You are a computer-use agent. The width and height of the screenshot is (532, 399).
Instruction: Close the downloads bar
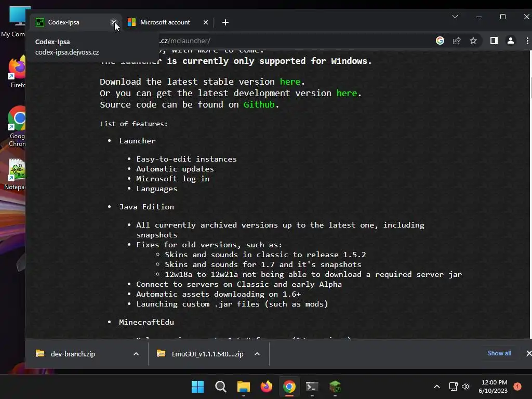[x=528, y=353]
